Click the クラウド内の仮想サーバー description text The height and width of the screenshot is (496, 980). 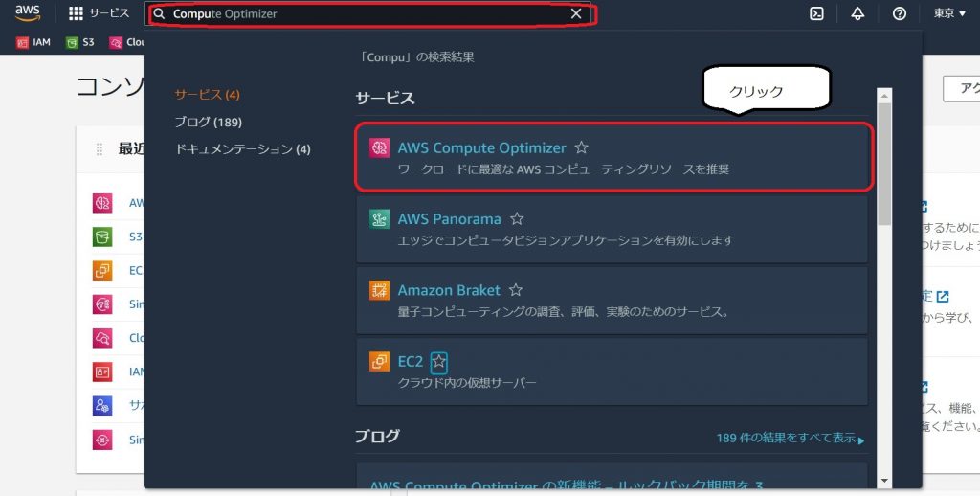point(467,383)
